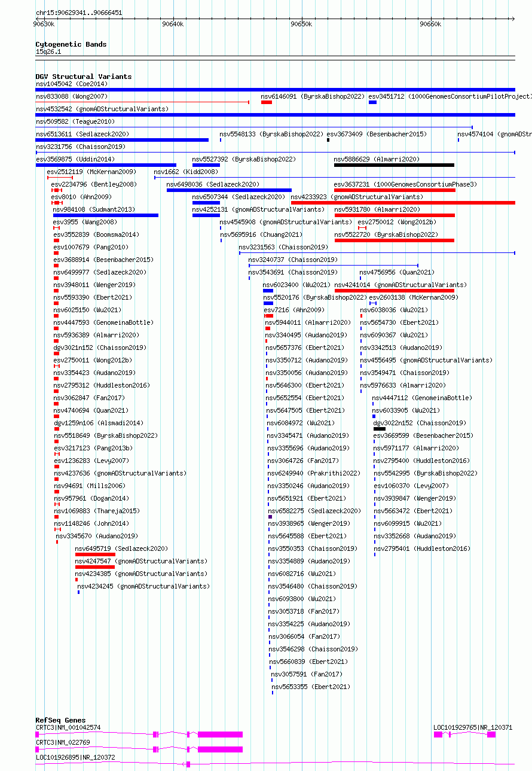Click the 90660k ruler label
532x771 pixels.
[430, 24]
